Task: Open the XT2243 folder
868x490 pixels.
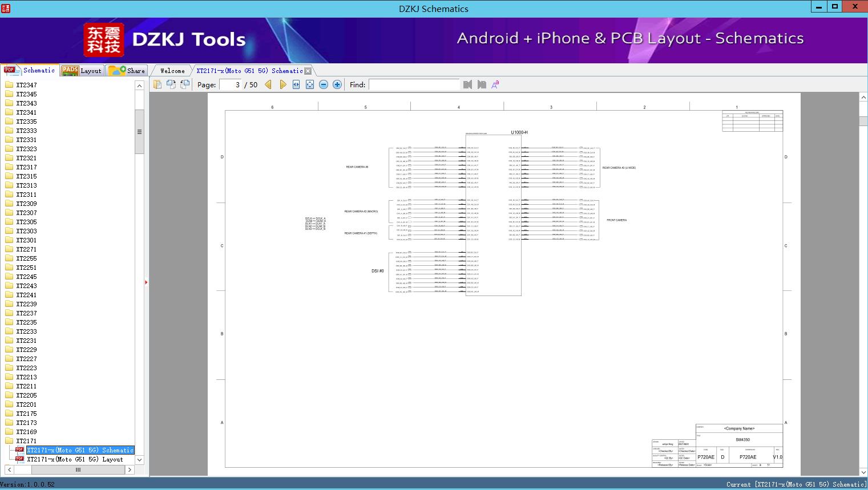Action: (26, 286)
